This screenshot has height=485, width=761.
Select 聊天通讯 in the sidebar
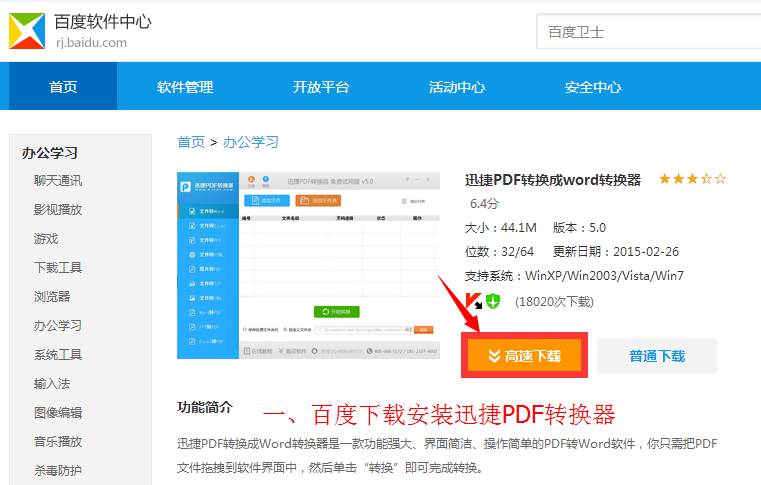(58, 181)
